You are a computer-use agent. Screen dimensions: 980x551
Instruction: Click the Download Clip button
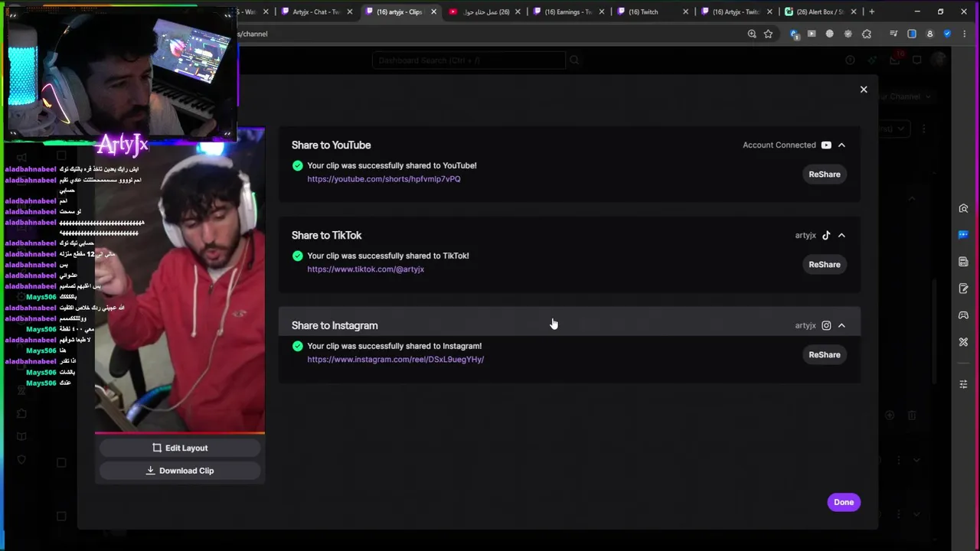click(180, 471)
